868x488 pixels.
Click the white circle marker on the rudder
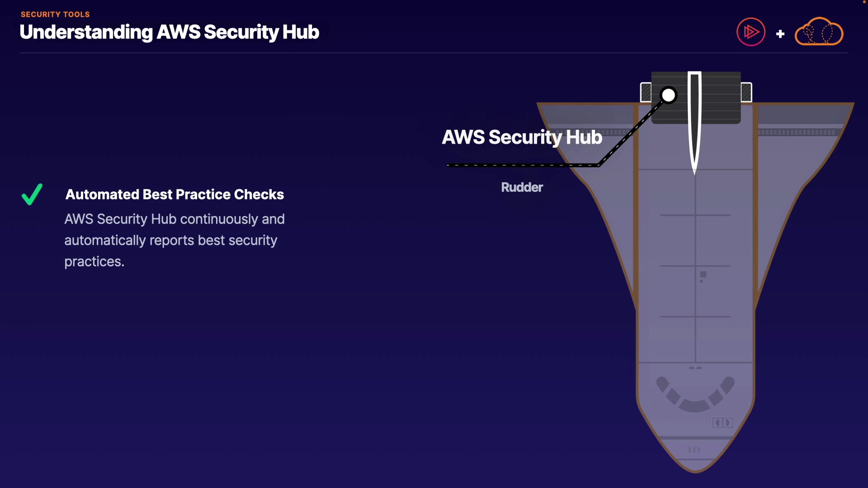tap(668, 95)
